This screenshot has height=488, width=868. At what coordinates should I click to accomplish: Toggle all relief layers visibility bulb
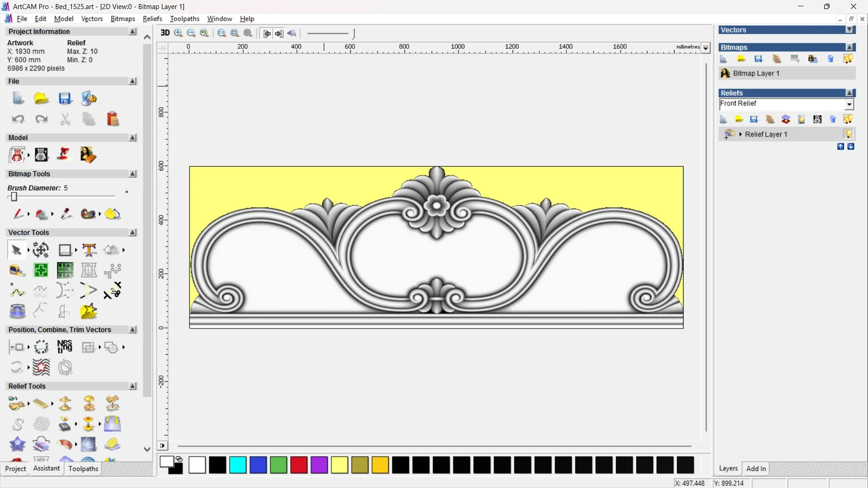[848, 119]
